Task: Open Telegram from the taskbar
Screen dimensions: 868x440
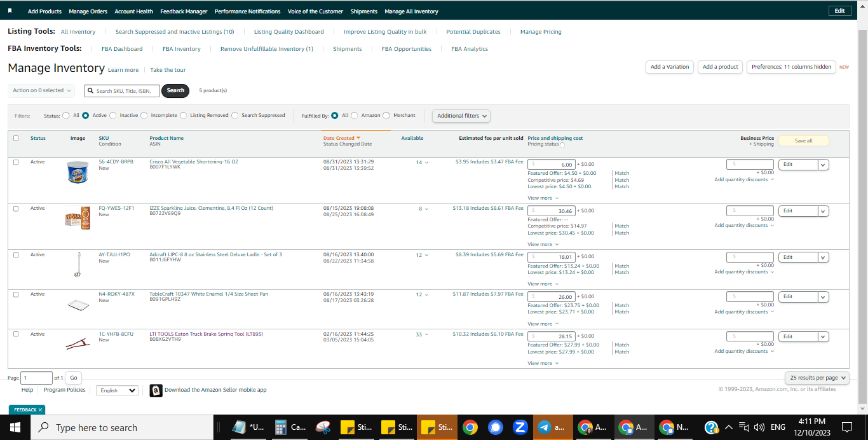Action: (x=552, y=427)
